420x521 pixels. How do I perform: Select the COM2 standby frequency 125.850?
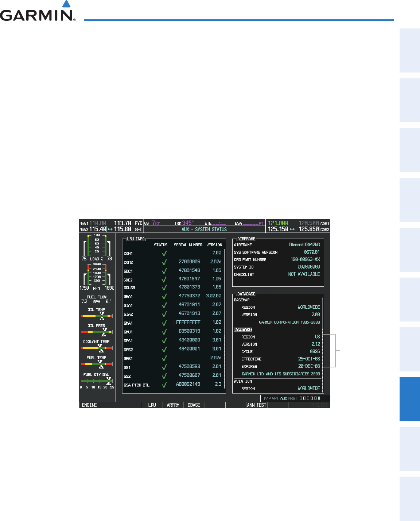(308, 229)
